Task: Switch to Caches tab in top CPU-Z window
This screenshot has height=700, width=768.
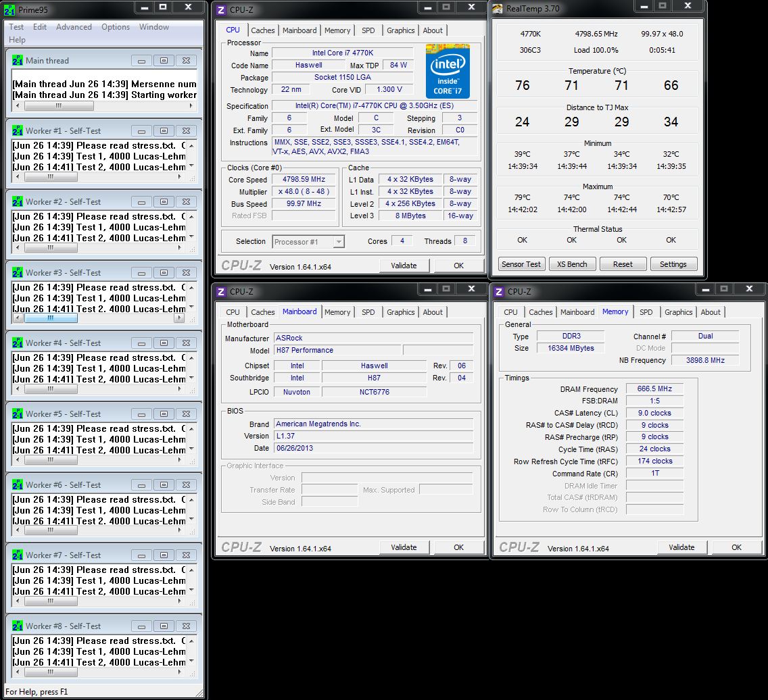Action: (262, 30)
